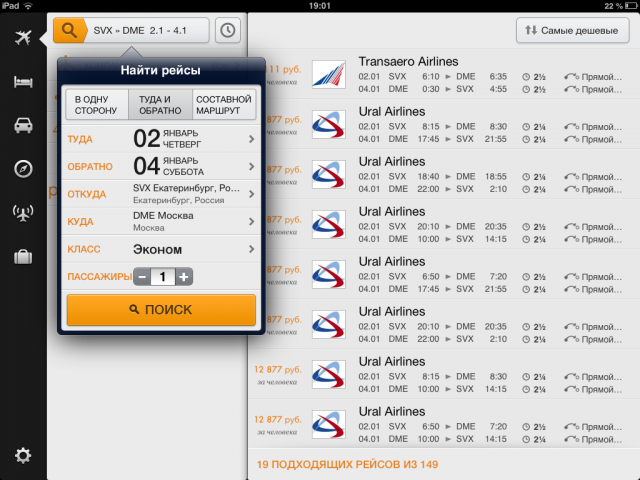640x480 pixels.
Task: Tap SVX » DME 2.1 - 4.1 search field
Action: point(147,30)
